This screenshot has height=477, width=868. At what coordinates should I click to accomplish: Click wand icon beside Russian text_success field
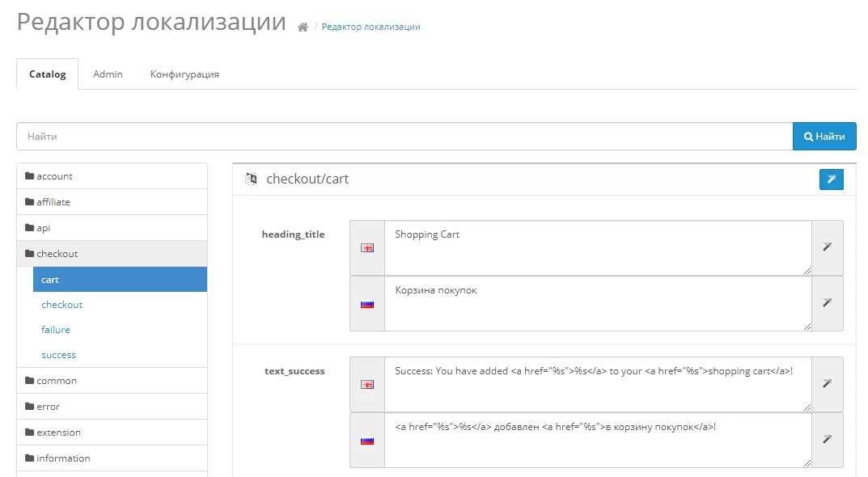click(x=827, y=439)
